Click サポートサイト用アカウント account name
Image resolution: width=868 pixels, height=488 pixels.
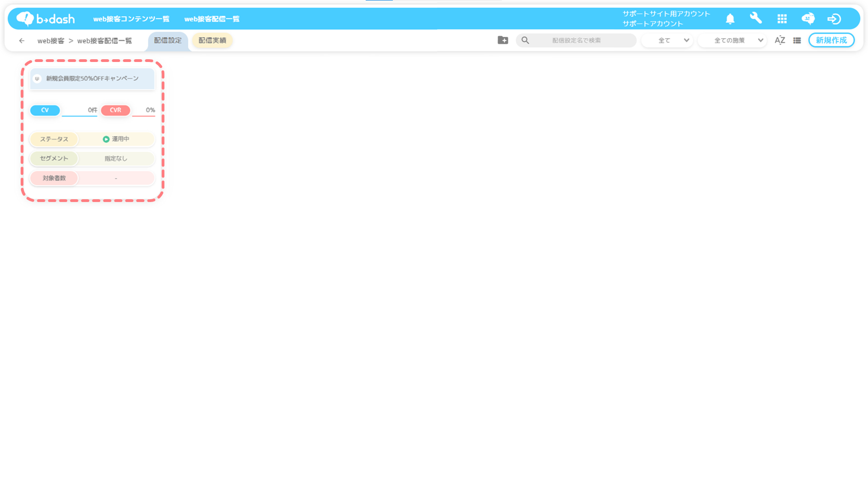666,14
